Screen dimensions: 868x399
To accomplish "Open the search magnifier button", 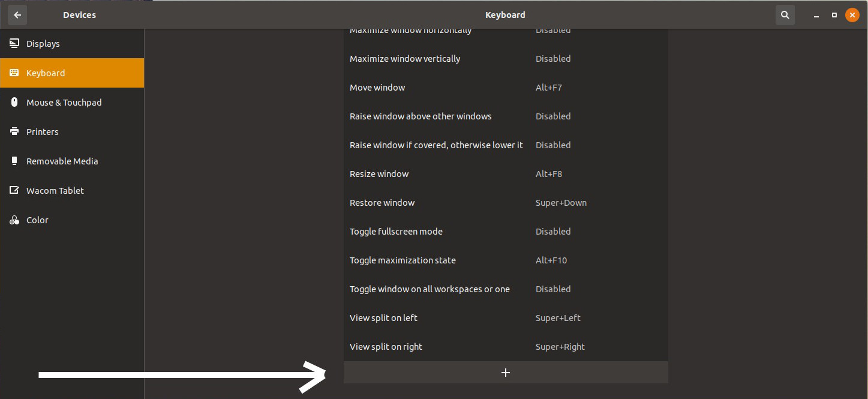I will [x=785, y=15].
